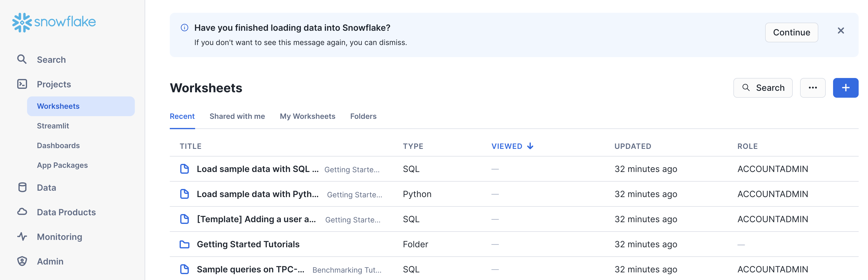The width and height of the screenshot is (868, 280).
Task: Click the 'Folder' type cell
Action: [x=416, y=244]
